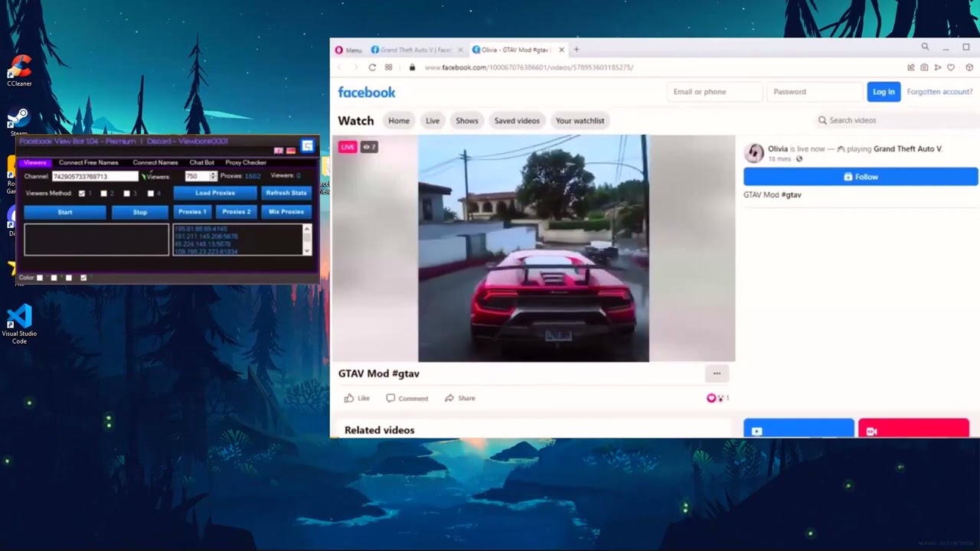
Task: Click the padlock site security icon
Action: click(x=412, y=67)
